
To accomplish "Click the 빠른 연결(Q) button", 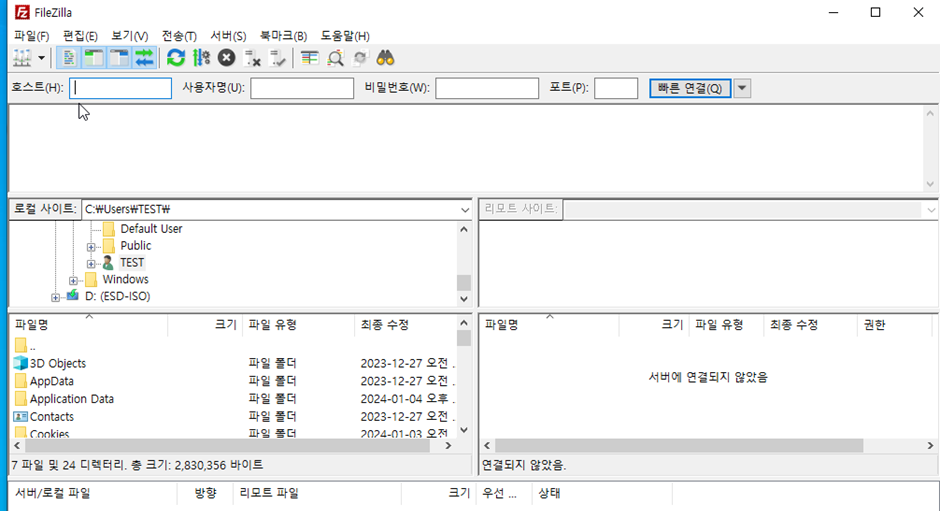I will tap(690, 88).
